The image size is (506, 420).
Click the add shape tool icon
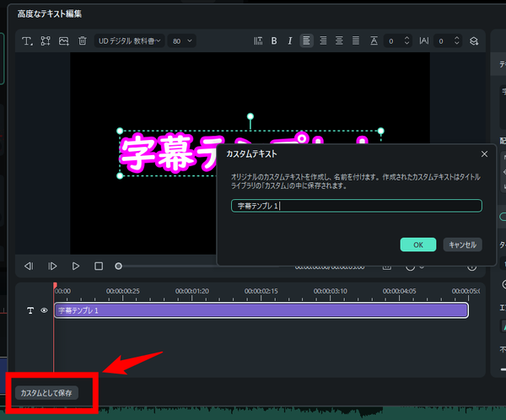pos(46,41)
